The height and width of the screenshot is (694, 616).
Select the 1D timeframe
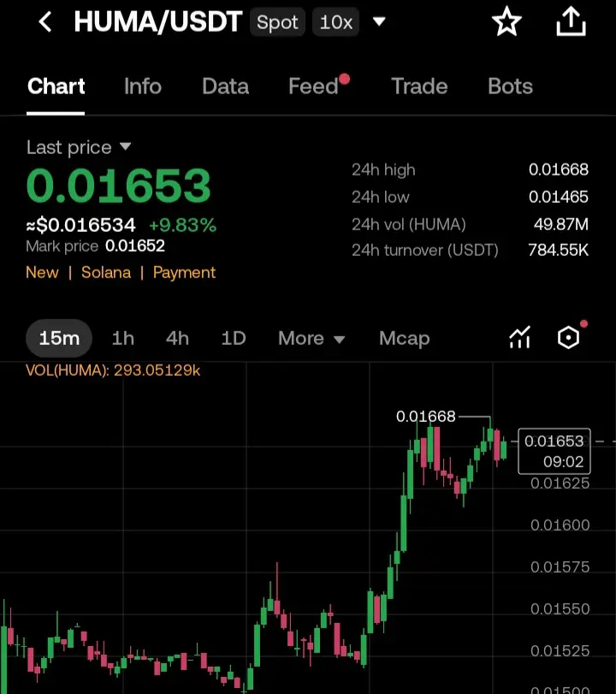point(234,339)
